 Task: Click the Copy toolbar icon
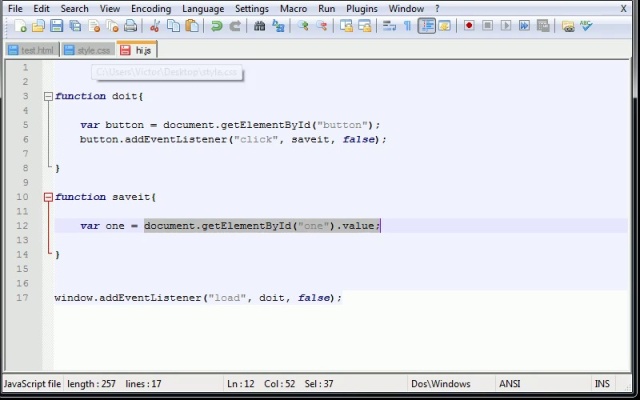tap(173, 26)
